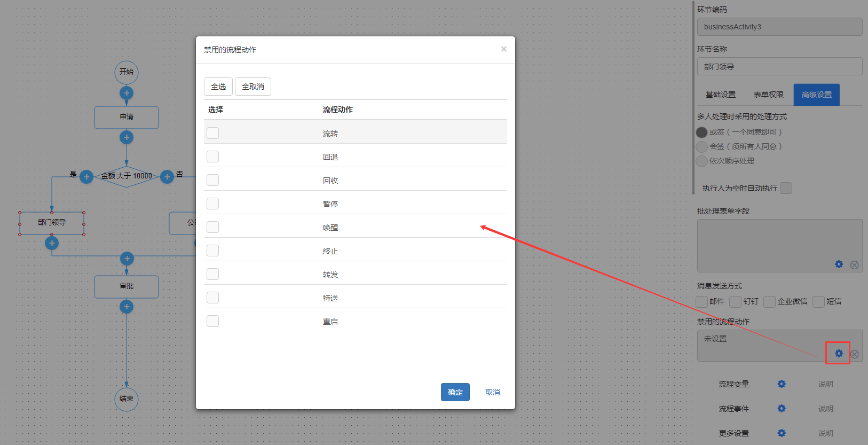868x445 pixels.
Task: Open gear settings for 流程变量
Action: [x=782, y=384]
